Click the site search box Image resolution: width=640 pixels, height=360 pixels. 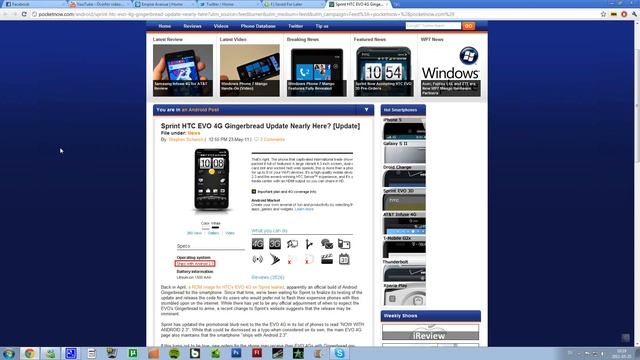(x=433, y=26)
